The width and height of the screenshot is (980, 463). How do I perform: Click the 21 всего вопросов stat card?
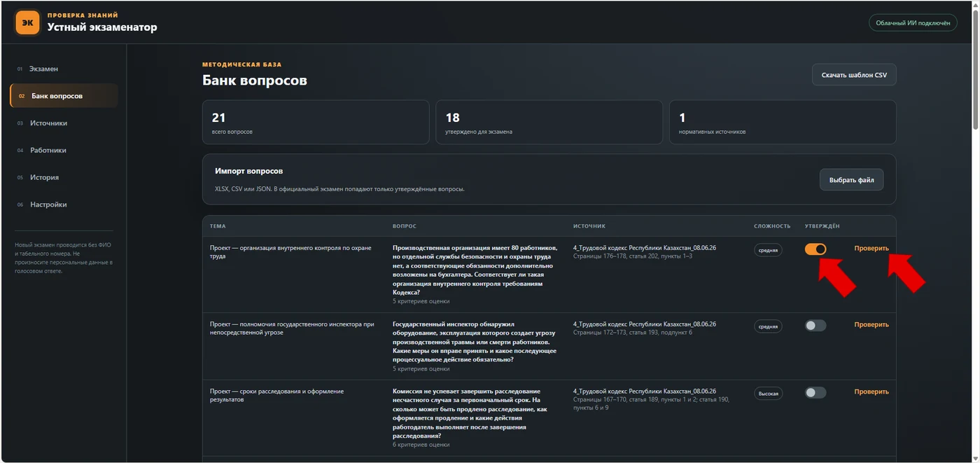click(x=316, y=122)
